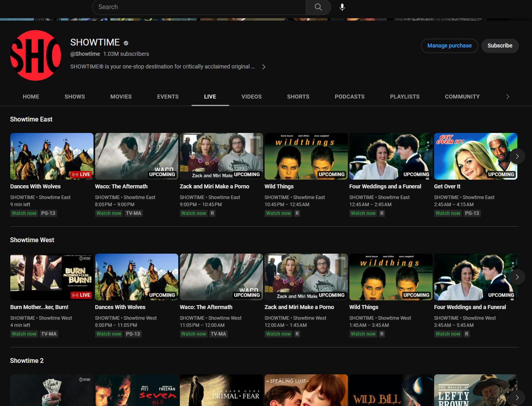This screenshot has height=406, width=532.
Task: Click the TV-MA badge under Burn Mother...ker, Burn!
Action: coord(49,334)
